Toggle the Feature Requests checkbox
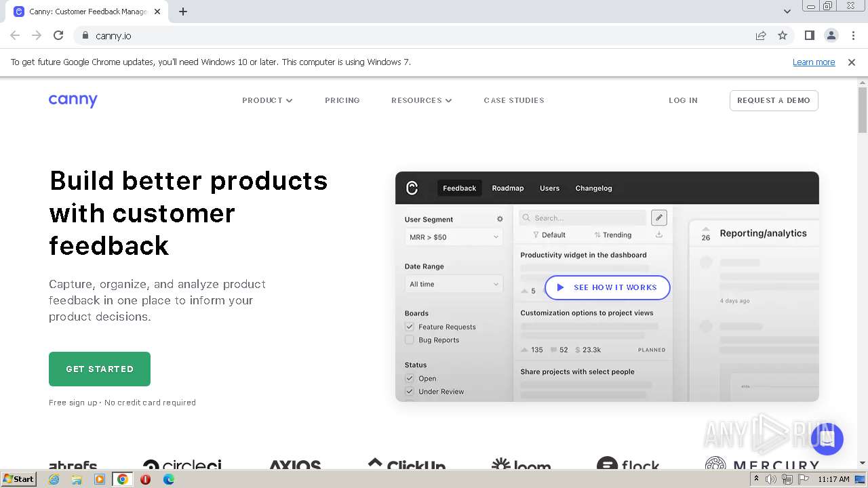The image size is (868, 488). coord(410,327)
